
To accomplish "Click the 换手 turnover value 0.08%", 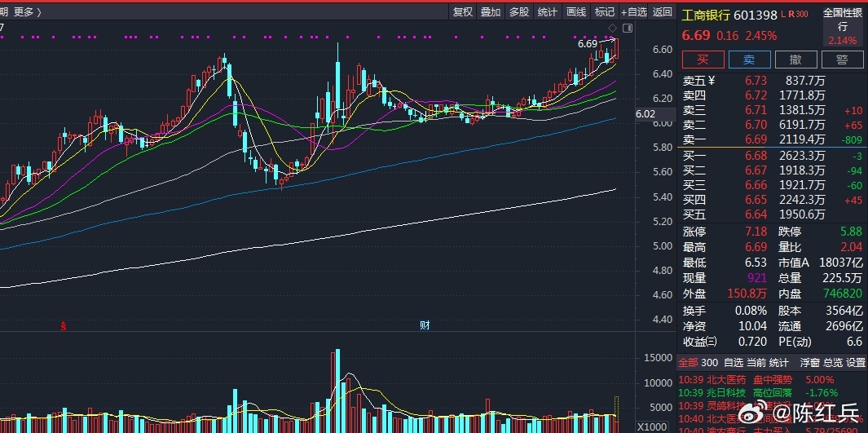I will tap(751, 311).
